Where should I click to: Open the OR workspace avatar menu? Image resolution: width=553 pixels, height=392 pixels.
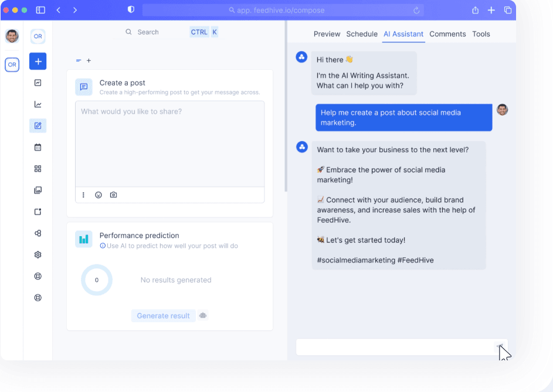[x=38, y=36]
